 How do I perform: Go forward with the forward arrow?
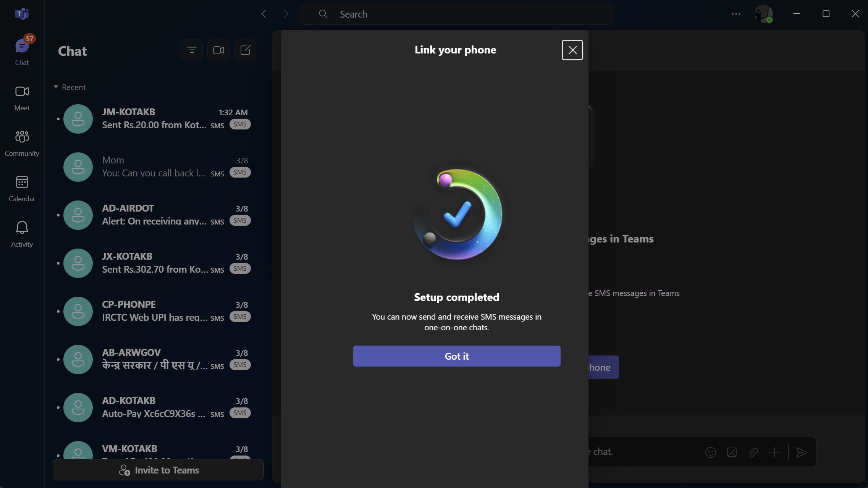286,14
